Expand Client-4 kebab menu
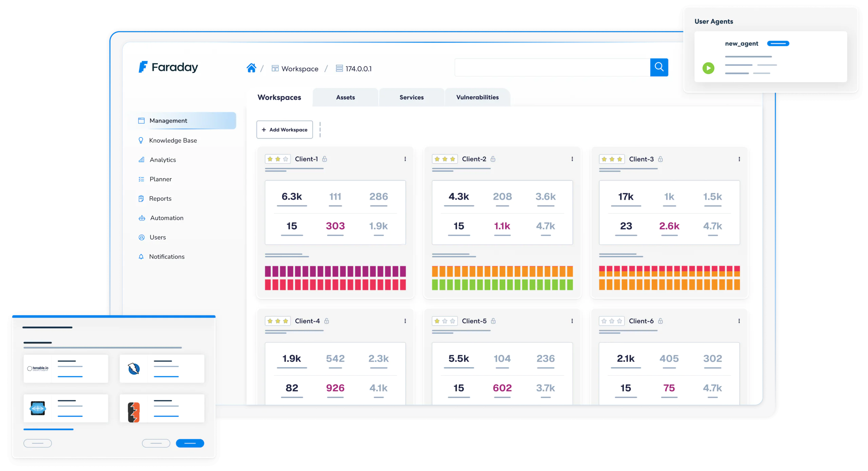The image size is (868, 471). click(x=405, y=321)
